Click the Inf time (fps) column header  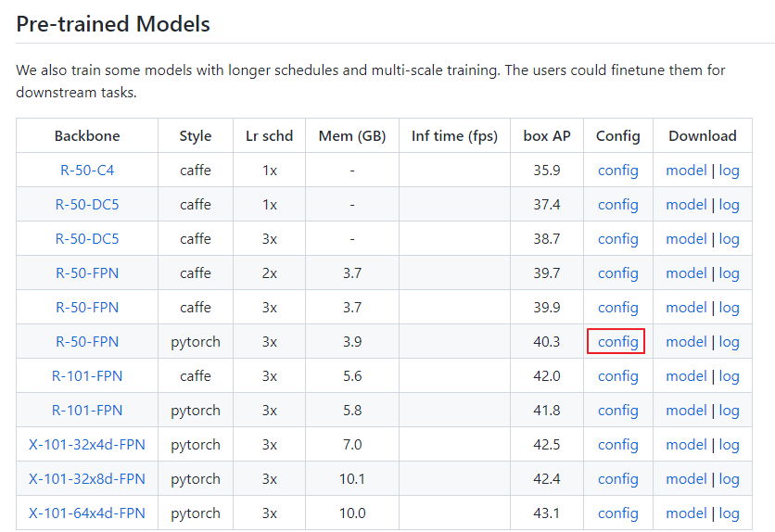pyautogui.click(x=455, y=136)
